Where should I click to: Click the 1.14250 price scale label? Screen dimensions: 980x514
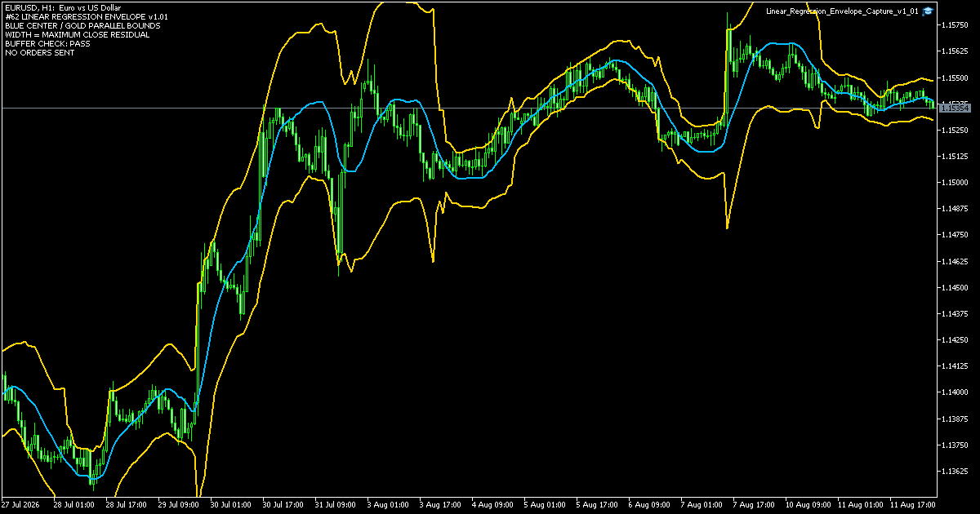(955, 339)
